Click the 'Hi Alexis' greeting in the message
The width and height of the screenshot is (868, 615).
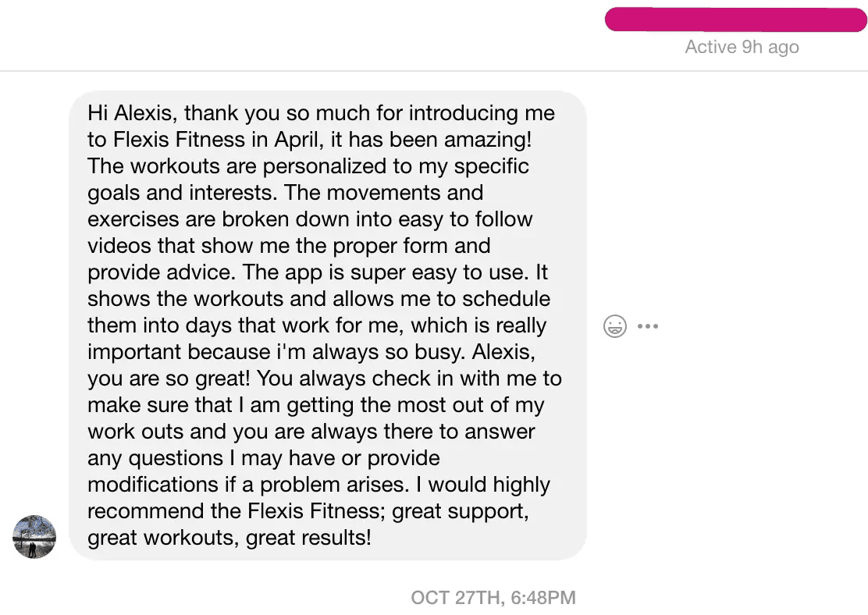point(132,113)
